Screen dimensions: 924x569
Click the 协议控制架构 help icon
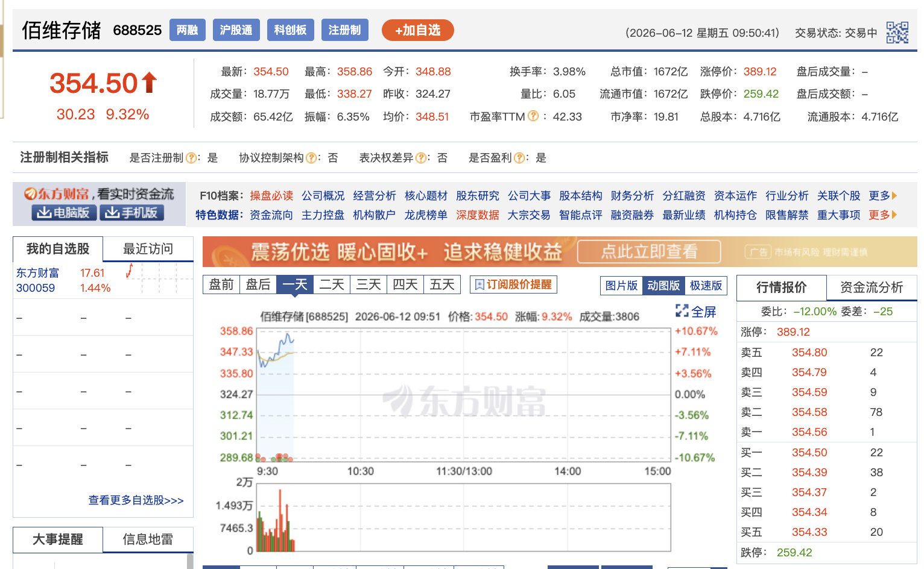[311, 158]
